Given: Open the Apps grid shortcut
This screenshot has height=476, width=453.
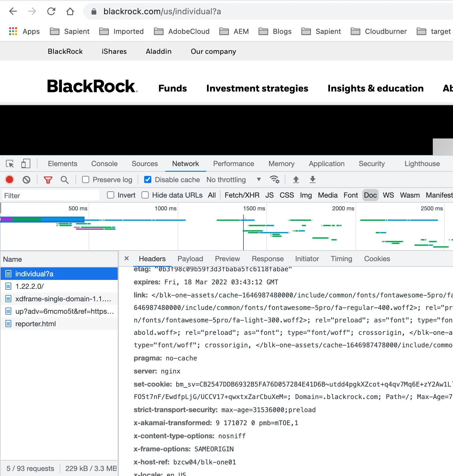Looking at the screenshot, I should click(24, 31).
